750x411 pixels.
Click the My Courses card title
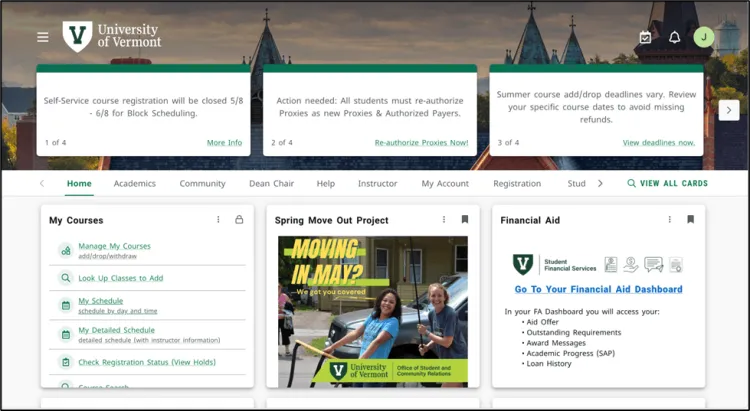click(76, 220)
